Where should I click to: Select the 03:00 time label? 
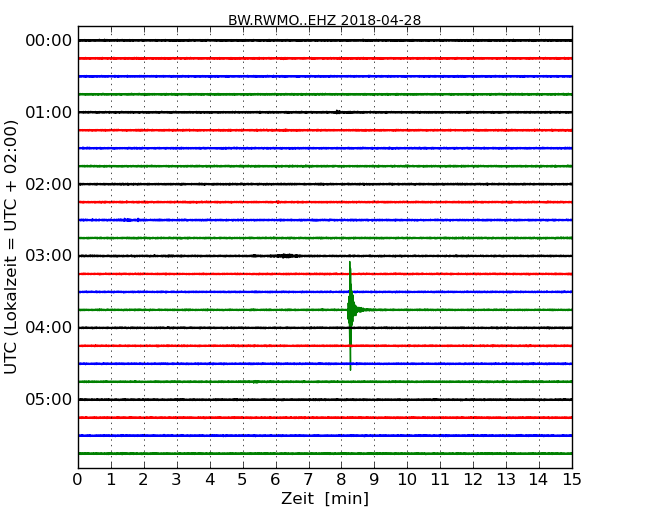point(49,256)
